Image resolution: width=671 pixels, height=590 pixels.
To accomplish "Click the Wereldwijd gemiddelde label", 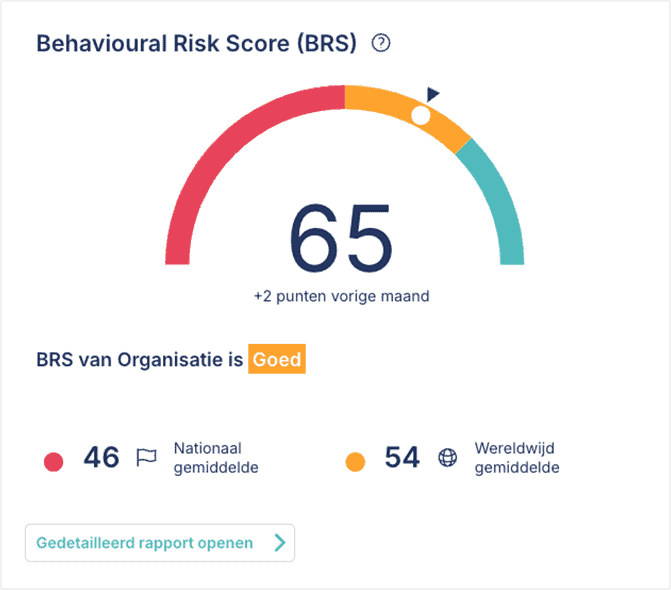I will 518,458.
